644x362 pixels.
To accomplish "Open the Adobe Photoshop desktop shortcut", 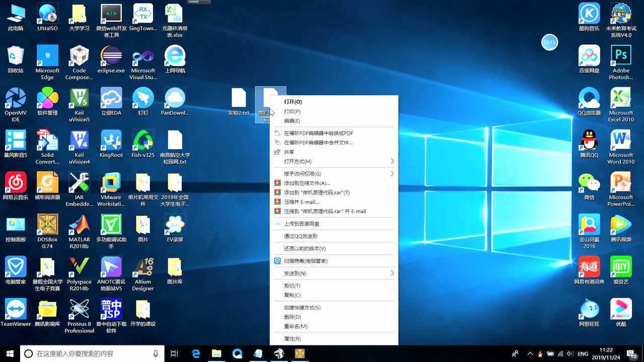I will pyautogui.click(x=620, y=56).
